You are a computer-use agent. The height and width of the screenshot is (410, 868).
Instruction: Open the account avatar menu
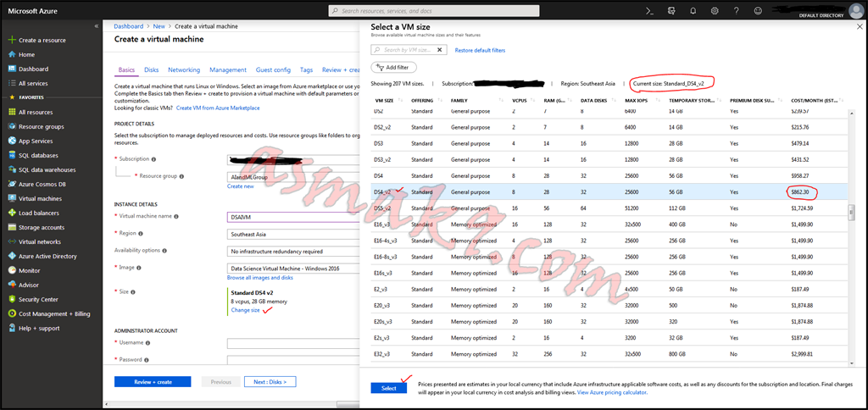tap(854, 10)
